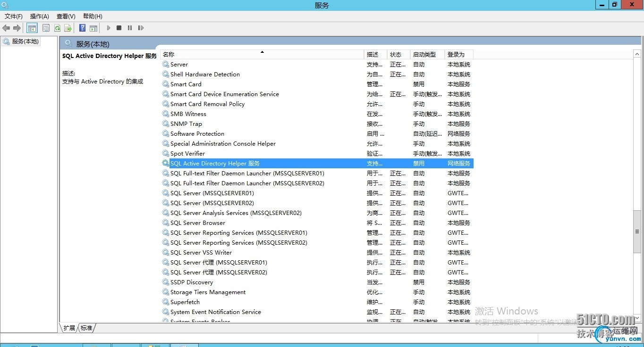Select SQL Server 代理 (MSSQLSERVER01) service

(x=317, y=263)
